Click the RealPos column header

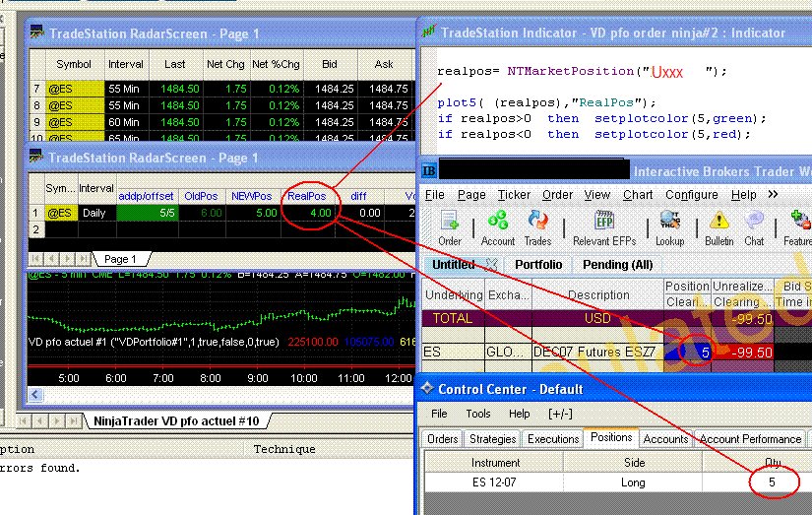pos(307,196)
